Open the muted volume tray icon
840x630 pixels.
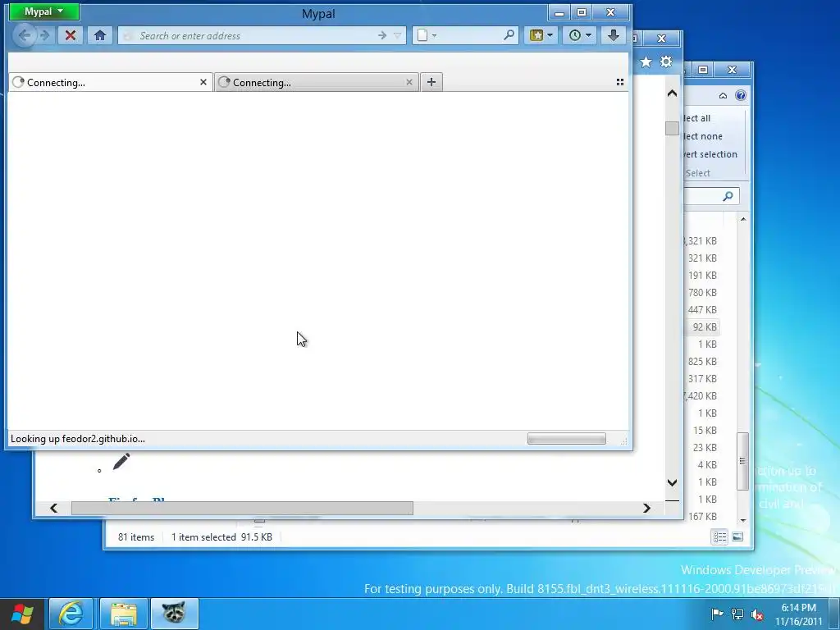tap(757, 614)
